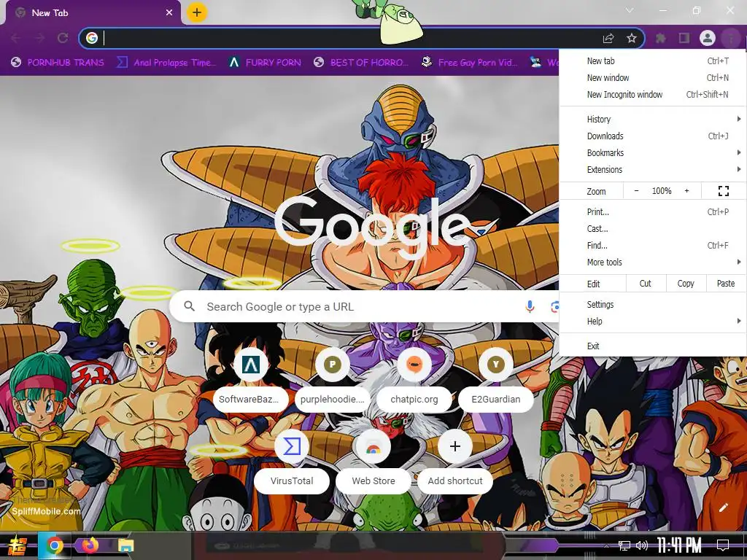
Task: Expand the History submenu arrow
Action: [738, 119]
